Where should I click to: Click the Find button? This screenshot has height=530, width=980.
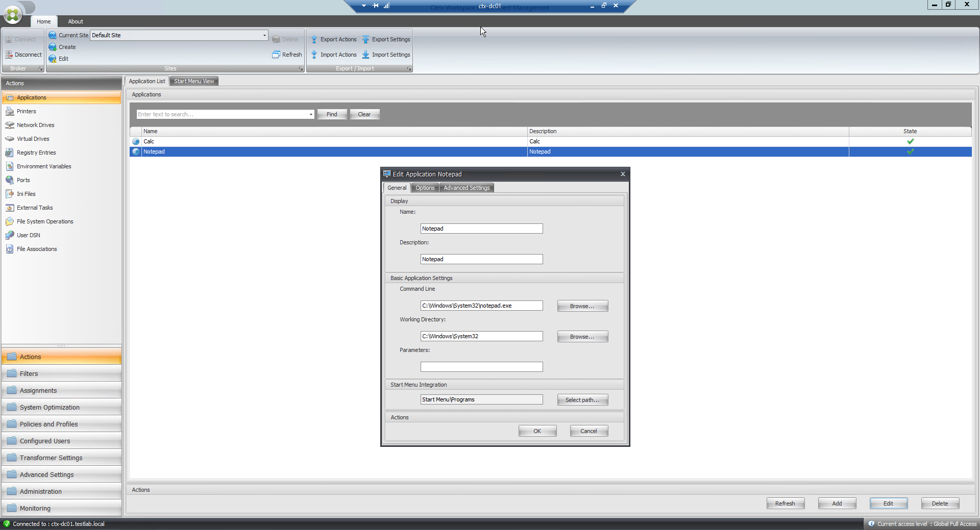[x=332, y=114]
